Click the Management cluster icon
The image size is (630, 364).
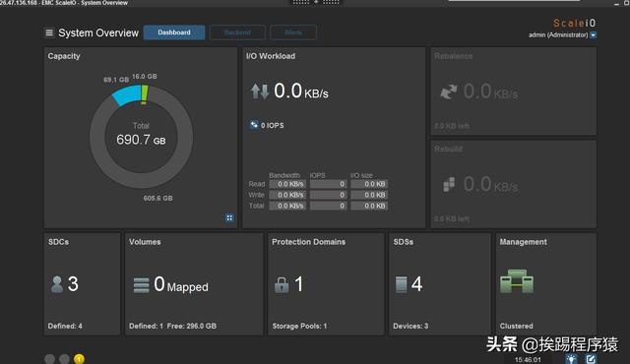(517, 281)
